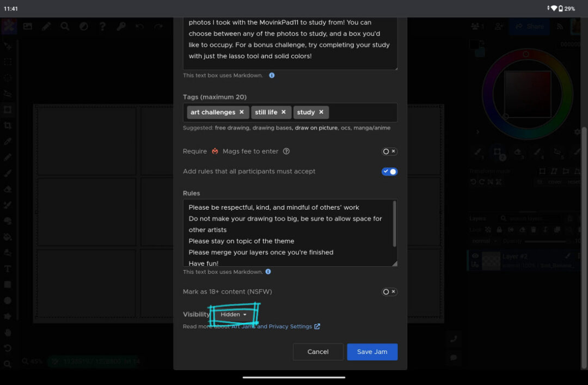Select the Text tool in left toolbar
This screenshot has width=588, height=385.
tap(8, 268)
